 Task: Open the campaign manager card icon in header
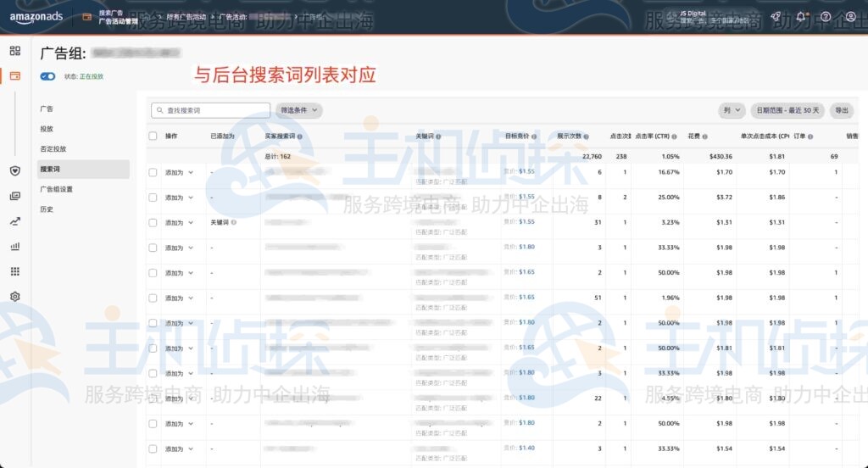(x=87, y=17)
